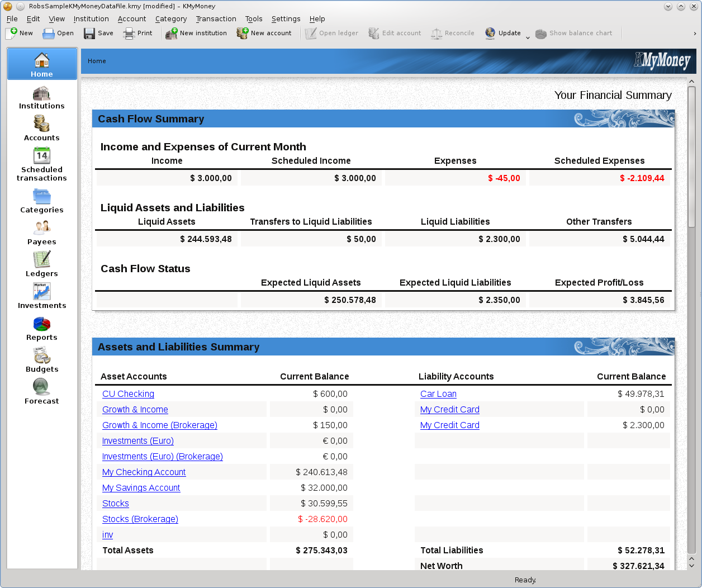View Reports from the sidebar
702x588 pixels.
pos(41,329)
